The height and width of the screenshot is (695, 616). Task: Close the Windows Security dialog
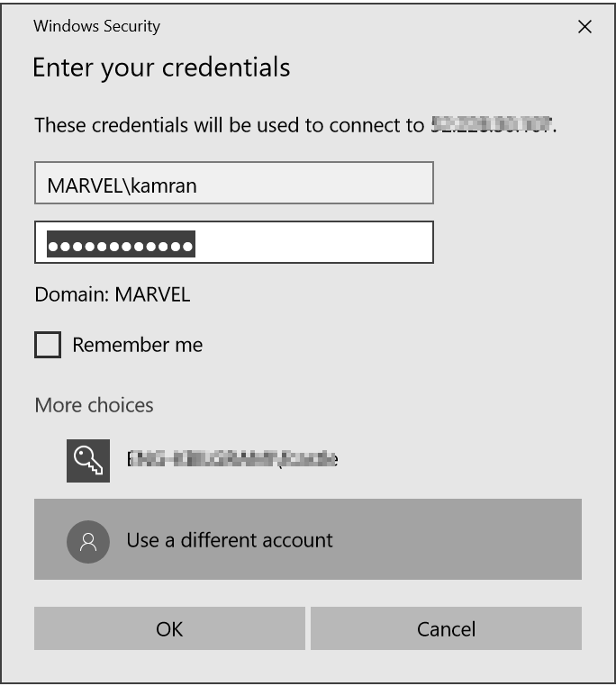[584, 27]
